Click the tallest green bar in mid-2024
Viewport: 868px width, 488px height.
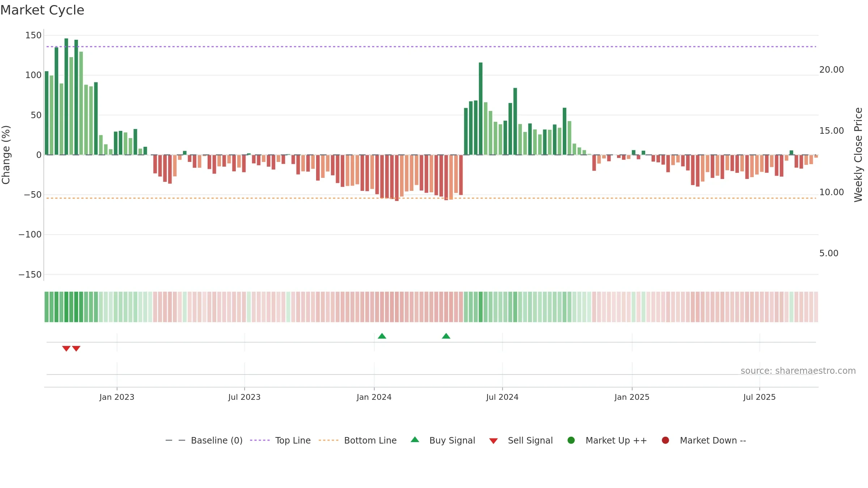[481, 109]
